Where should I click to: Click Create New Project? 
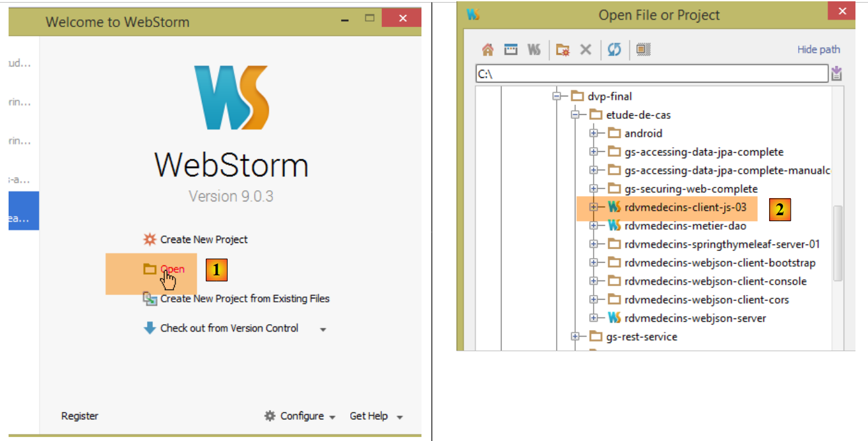204,240
